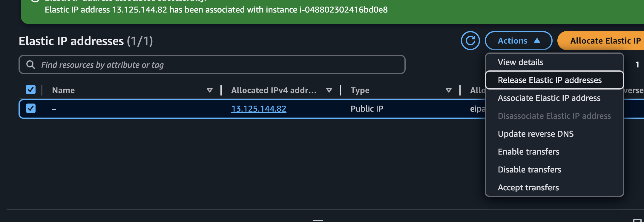Click the search magnifier icon
Screen dimensions: 644x222
(30, 64)
